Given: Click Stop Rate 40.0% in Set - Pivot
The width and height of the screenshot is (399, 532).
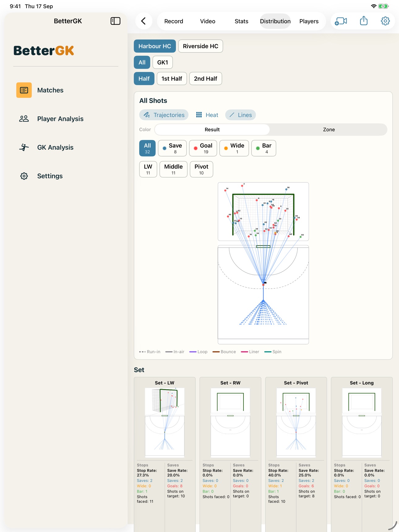Looking at the screenshot, I should (x=278, y=473).
